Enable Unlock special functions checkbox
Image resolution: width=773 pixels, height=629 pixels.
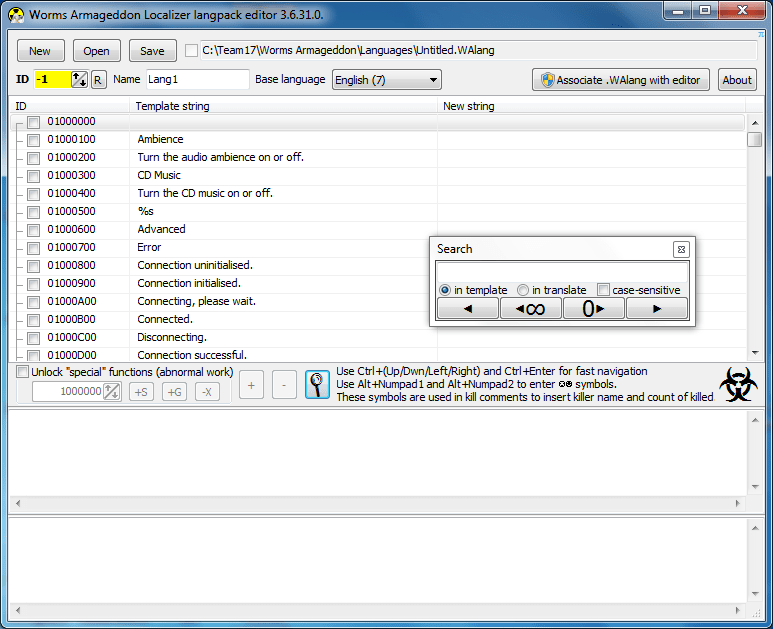pos(23,372)
